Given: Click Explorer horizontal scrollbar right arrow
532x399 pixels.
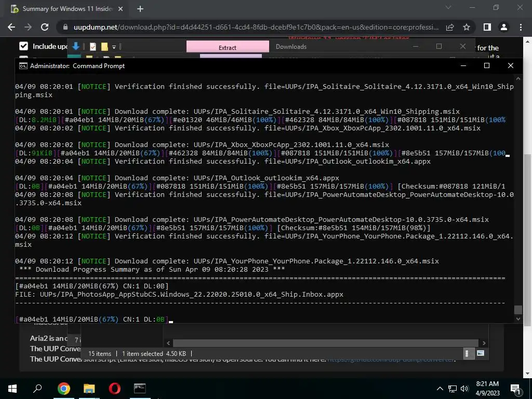Looking at the screenshot, I should 484,343.
